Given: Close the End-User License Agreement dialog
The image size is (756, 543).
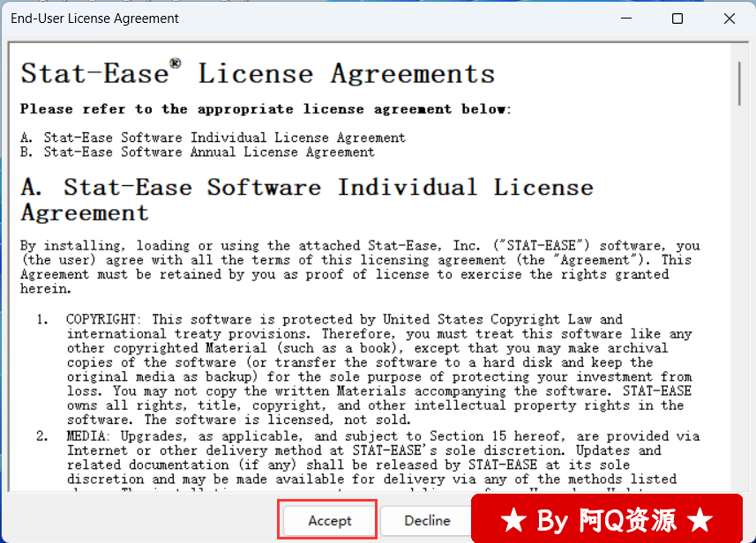Looking at the screenshot, I should (x=730, y=19).
